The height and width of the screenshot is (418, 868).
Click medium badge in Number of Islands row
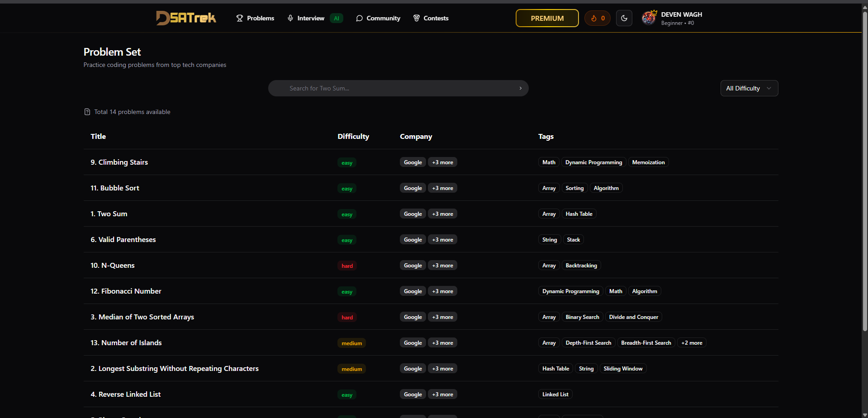[351, 343]
